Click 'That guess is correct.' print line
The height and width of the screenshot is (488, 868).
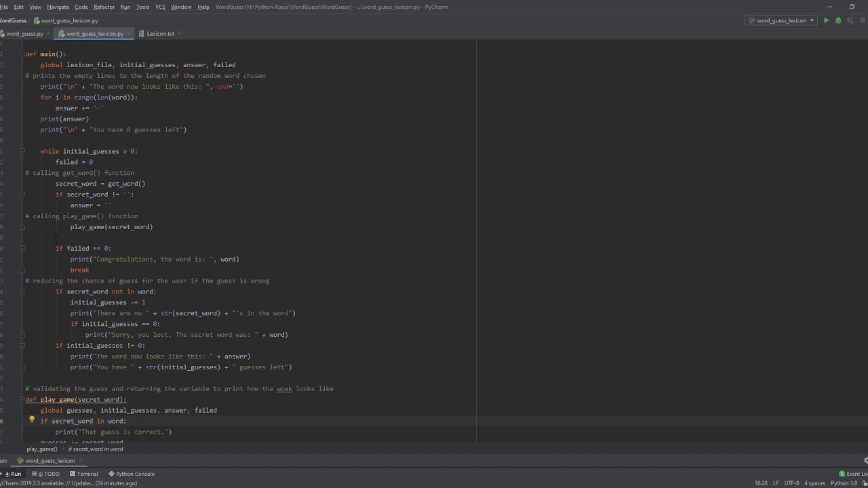(113, 432)
